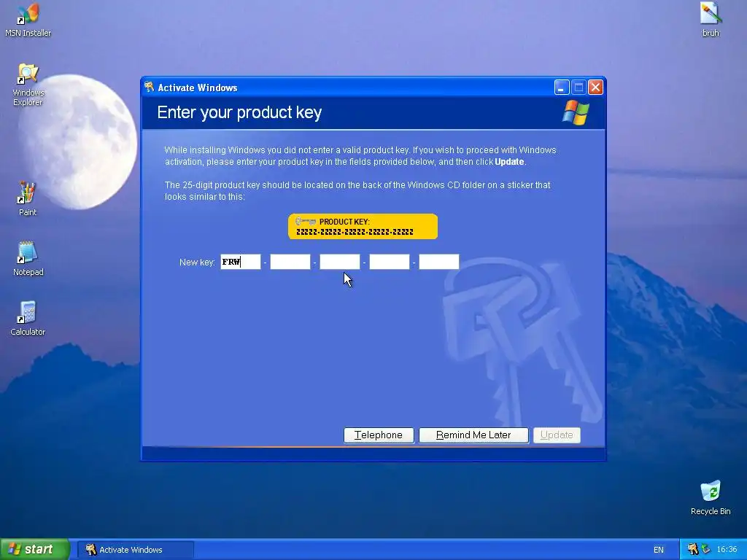The height and width of the screenshot is (560, 747).
Task: Click the first product key field containing FRW
Action: pos(241,262)
